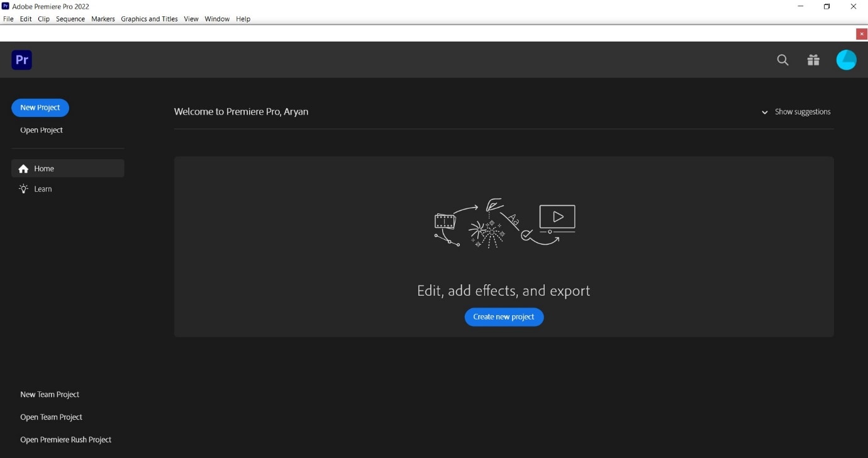The height and width of the screenshot is (458, 868).
Task: Open the View menu
Action: 191,19
